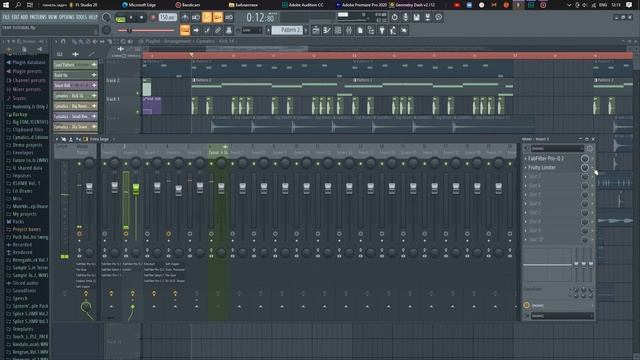
Task: Click the funnel plugin picker icon
Action: (x=382, y=30)
